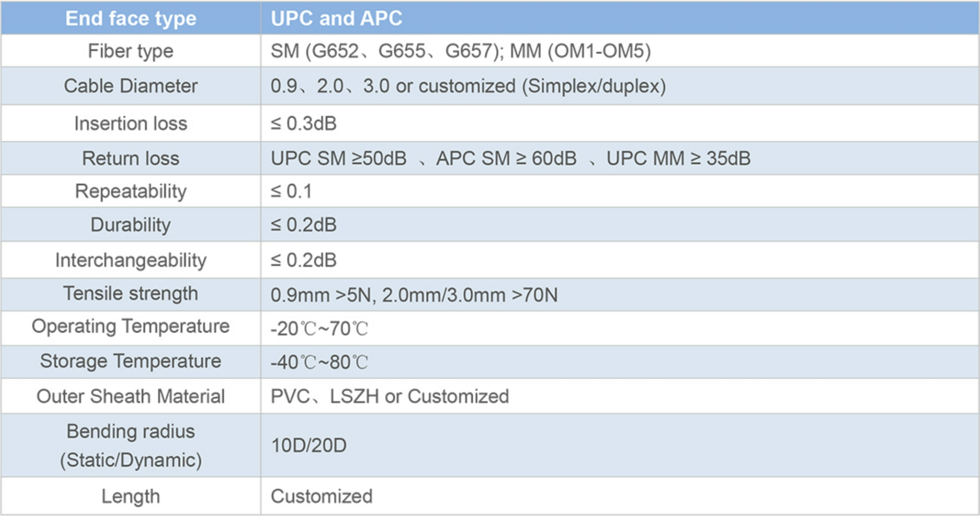
Task: Click the 'Length' row label
Action: coord(131,496)
